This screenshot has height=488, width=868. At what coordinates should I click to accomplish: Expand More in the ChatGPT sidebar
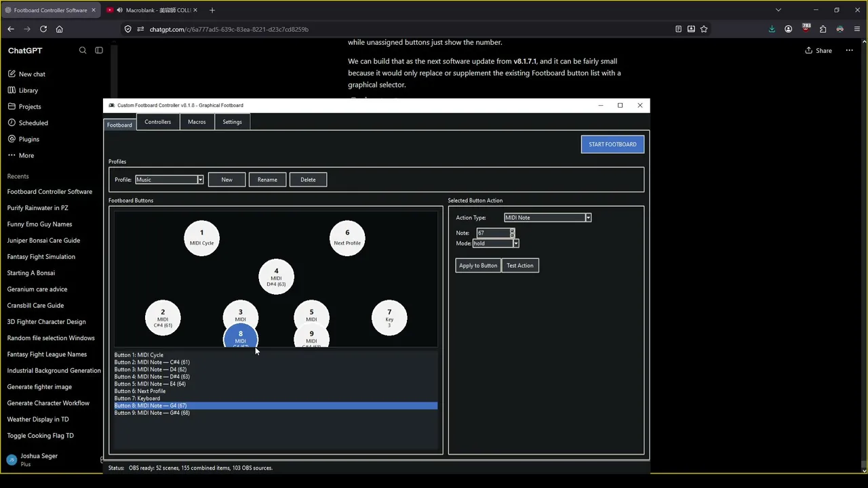click(26, 155)
